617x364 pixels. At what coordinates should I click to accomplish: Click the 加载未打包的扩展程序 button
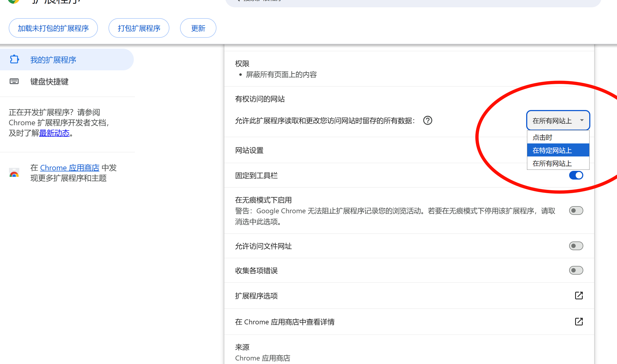[x=53, y=28]
